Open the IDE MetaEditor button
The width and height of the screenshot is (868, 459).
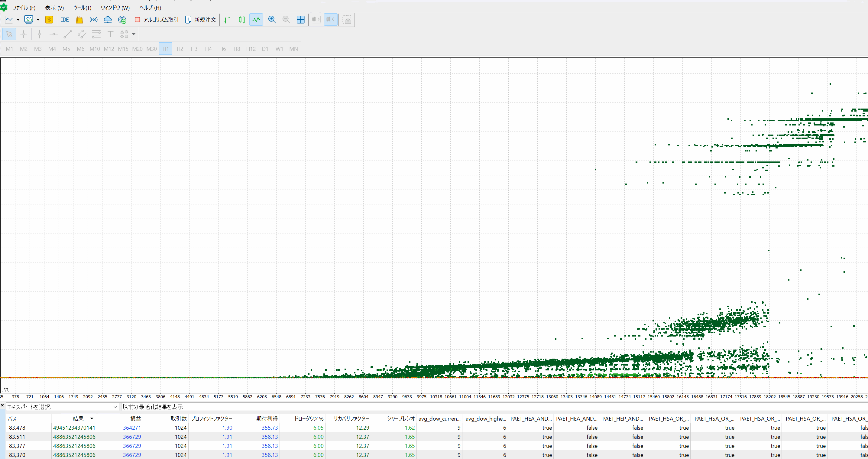click(65, 20)
